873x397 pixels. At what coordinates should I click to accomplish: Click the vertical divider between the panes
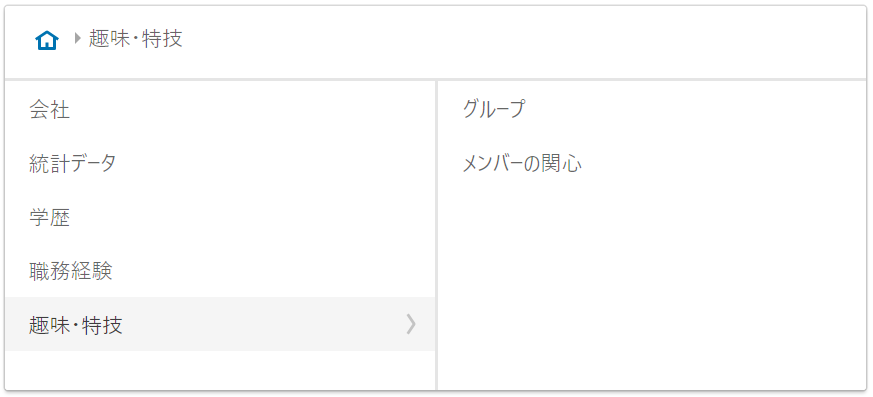pos(436,235)
